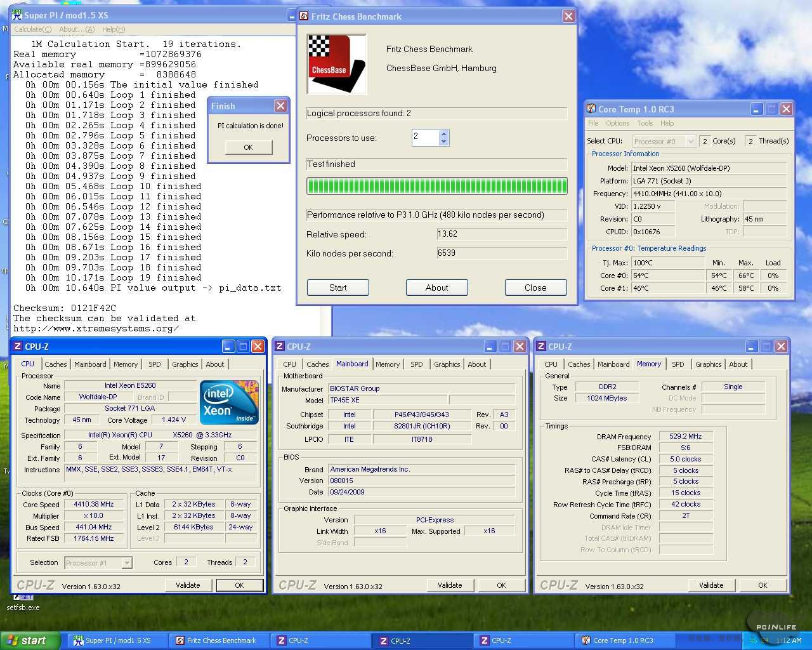Switch to Graphics tab in left CPU-Z
The image size is (812, 650).
pyautogui.click(x=185, y=364)
